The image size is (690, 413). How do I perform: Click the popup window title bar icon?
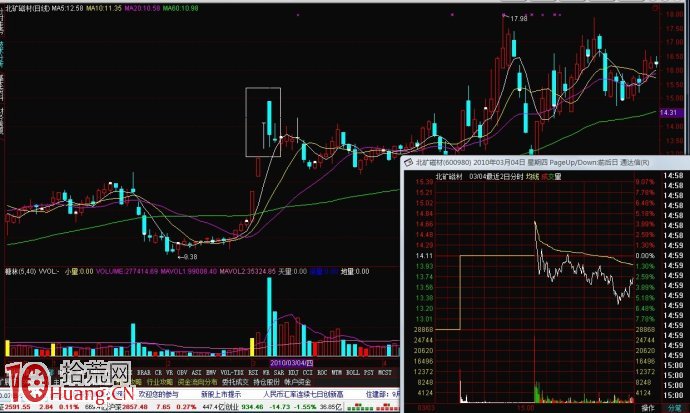click(x=408, y=163)
